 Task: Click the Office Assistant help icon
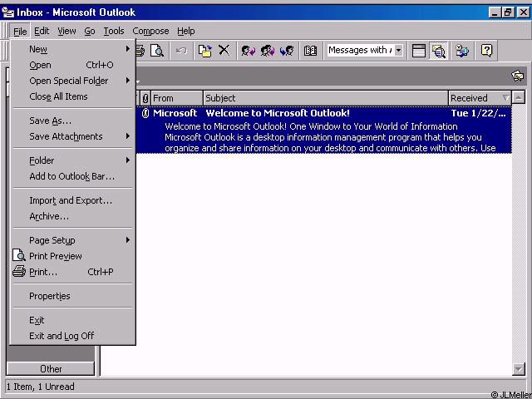pyautogui.click(x=486, y=51)
